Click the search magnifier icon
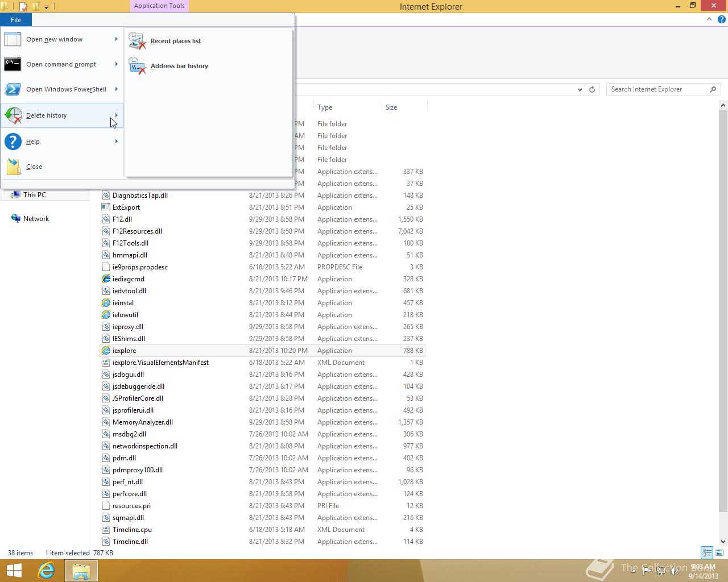Viewport: 728px width, 582px height. click(x=713, y=89)
